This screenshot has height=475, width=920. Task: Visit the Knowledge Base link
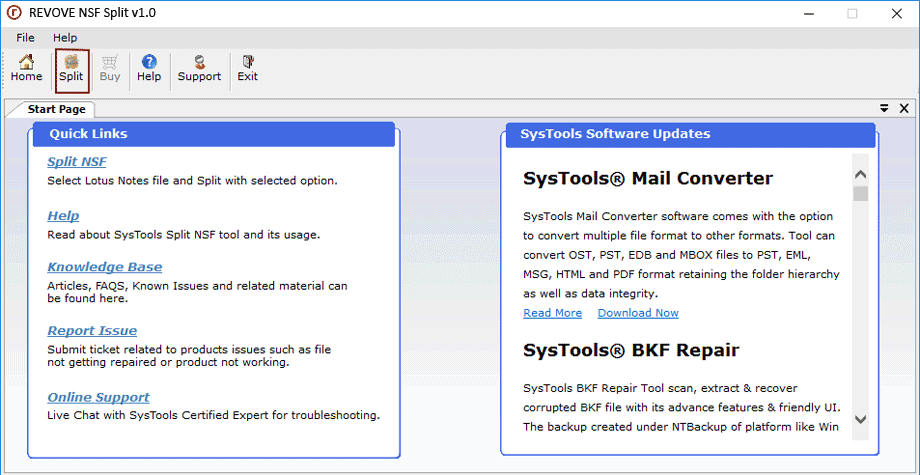(x=104, y=267)
